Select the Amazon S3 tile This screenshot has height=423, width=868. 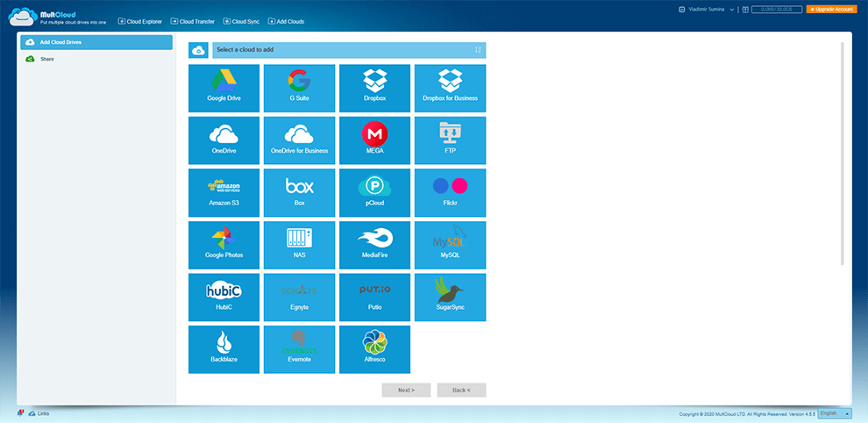point(224,193)
